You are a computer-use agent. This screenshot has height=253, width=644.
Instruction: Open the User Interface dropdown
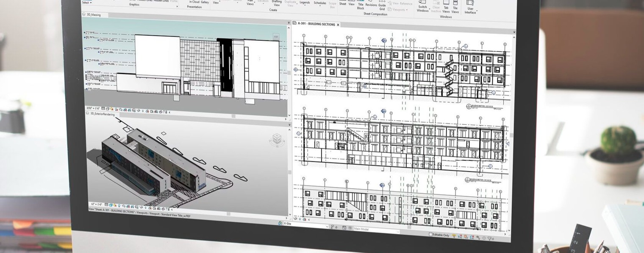point(470,8)
